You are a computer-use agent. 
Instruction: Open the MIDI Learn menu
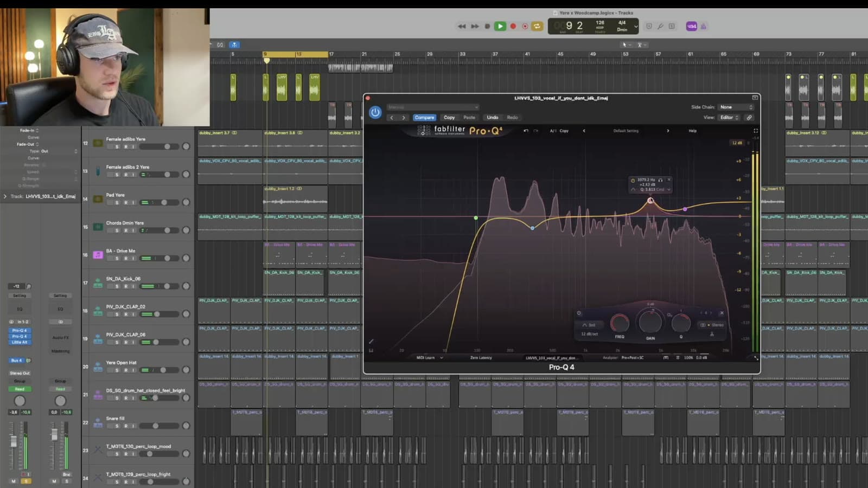(x=429, y=358)
